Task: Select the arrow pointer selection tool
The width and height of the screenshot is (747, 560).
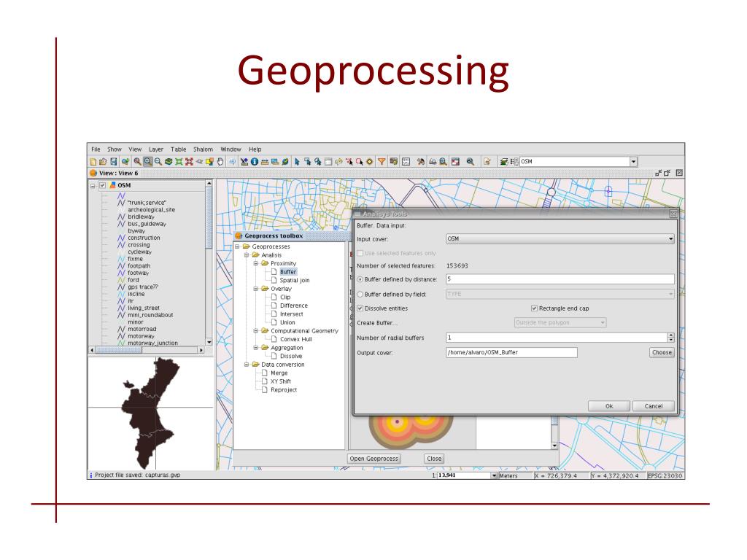Action: coord(297,161)
